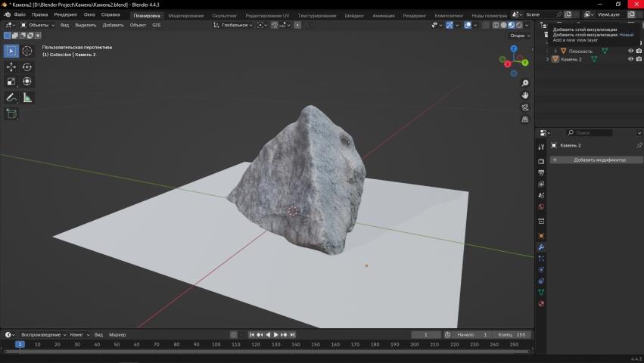644x363 pixels.
Task: Switch to the Моделирование workspace tab
Action: tap(186, 16)
